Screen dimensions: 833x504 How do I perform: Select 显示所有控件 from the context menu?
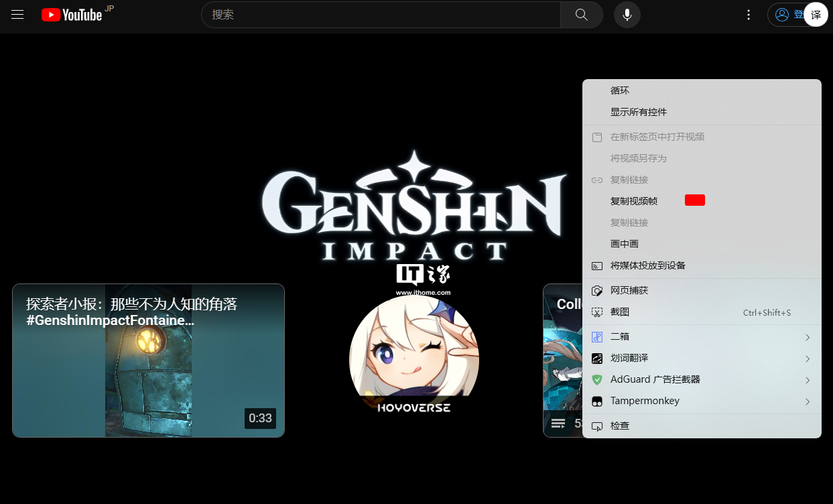coord(702,112)
